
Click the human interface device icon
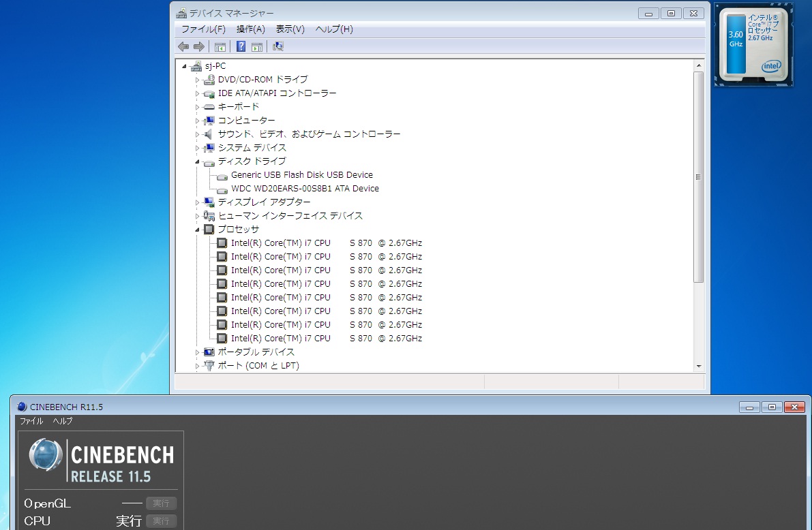point(209,216)
